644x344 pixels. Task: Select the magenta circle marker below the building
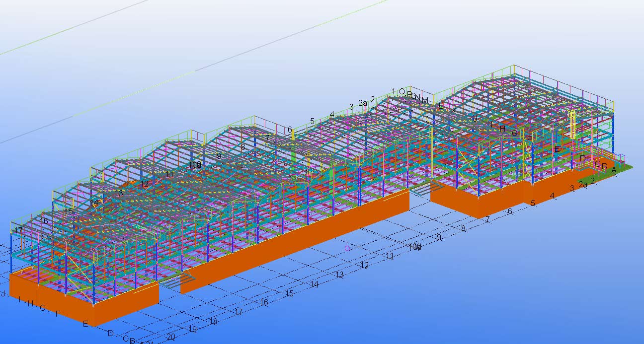coord(348,248)
